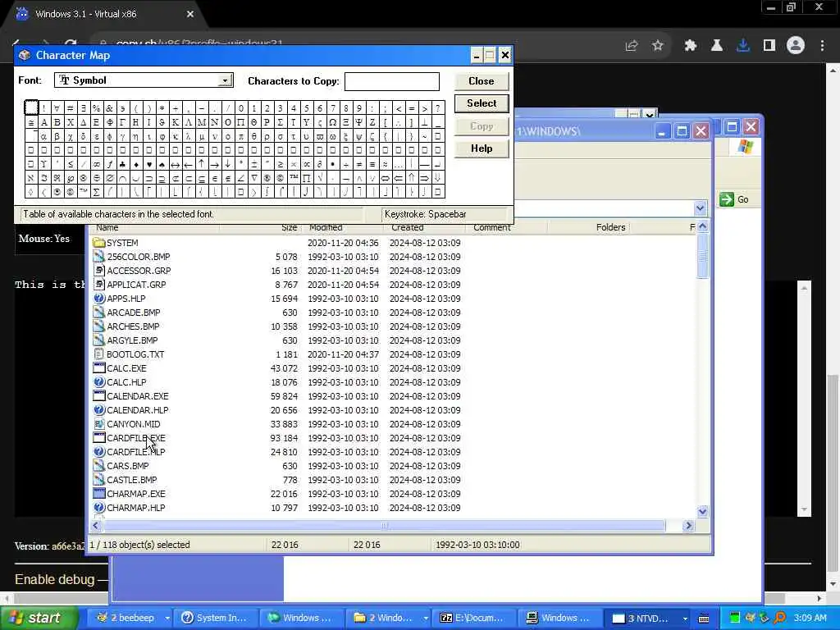This screenshot has height=630, width=840.
Task: Click the CALC.HLP help file icon
Action: [98, 382]
